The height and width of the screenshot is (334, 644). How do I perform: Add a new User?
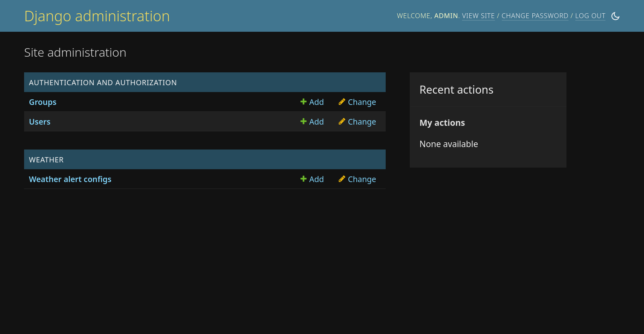(x=312, y=122)
